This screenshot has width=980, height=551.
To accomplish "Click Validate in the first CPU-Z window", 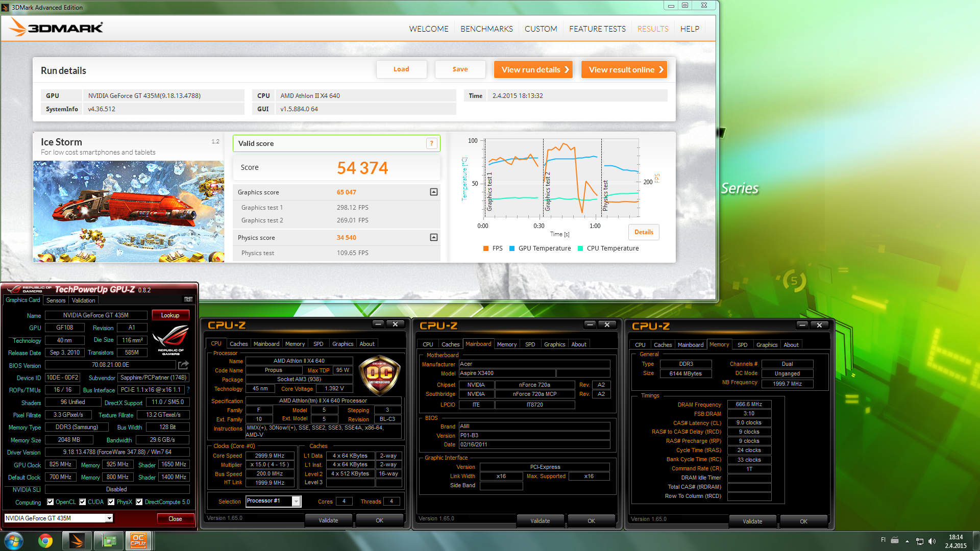I will (x=328, y=520).
